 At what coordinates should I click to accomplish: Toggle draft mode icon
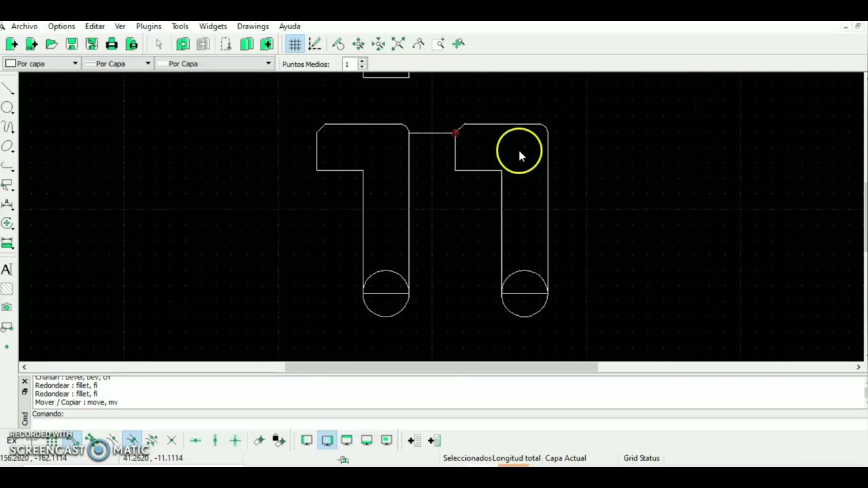(315, 44)
